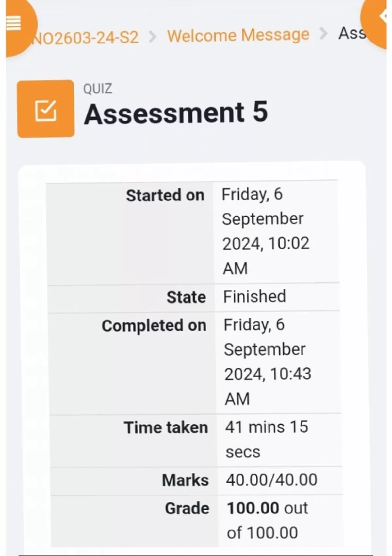Open the Welcome Message breadcrumb link
The height and width of the screenshot is (556, 392).
click(x=238, y=35)
